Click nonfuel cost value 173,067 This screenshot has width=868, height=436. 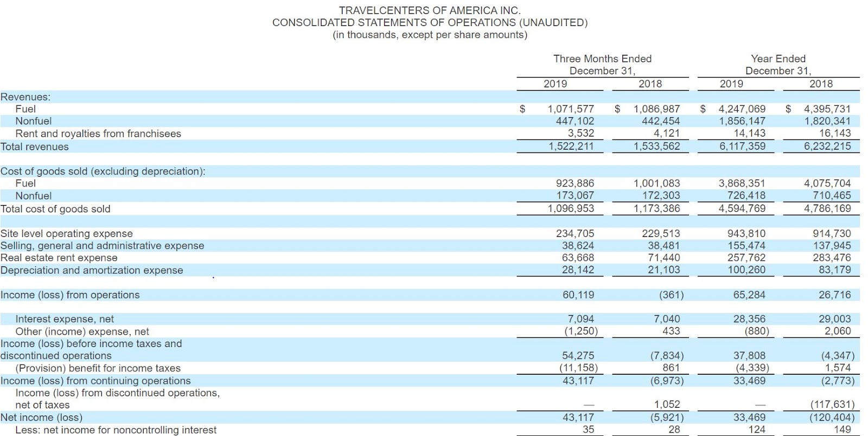(575, 195)
